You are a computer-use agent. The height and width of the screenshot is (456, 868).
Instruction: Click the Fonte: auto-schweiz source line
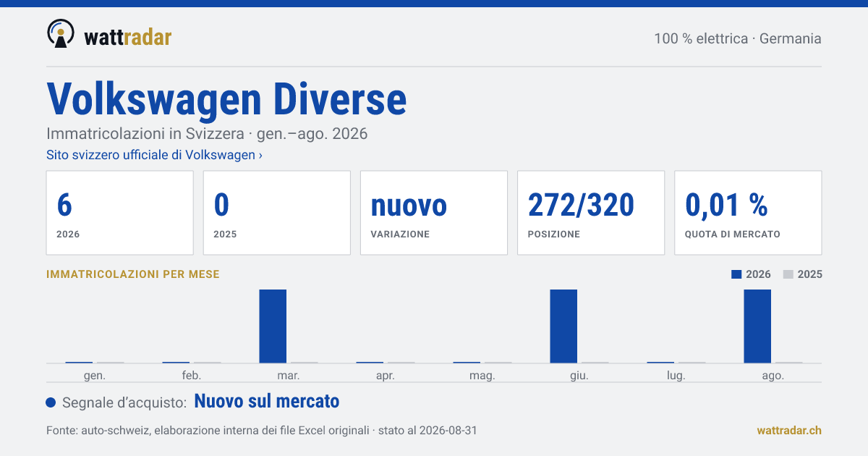261,430
